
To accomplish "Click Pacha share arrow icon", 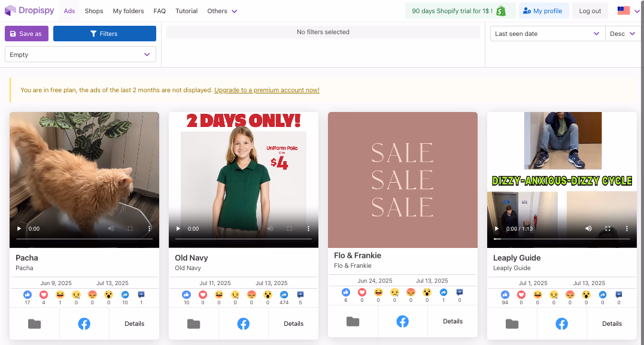I will 125,295.
